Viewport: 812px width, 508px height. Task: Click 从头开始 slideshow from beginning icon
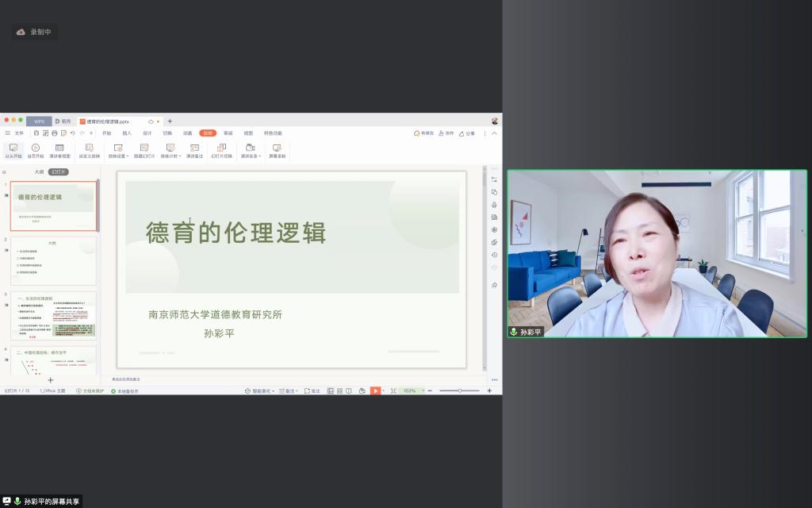(x=12, y=148)
